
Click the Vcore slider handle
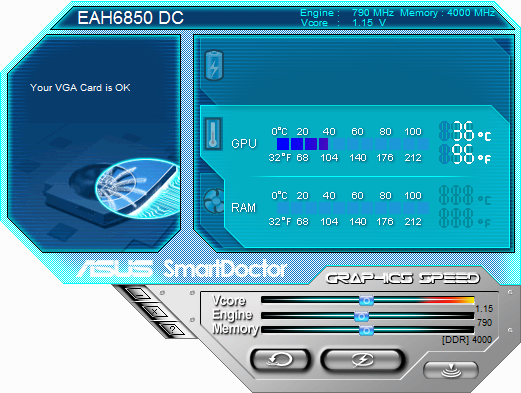click(x=366, y=301)
